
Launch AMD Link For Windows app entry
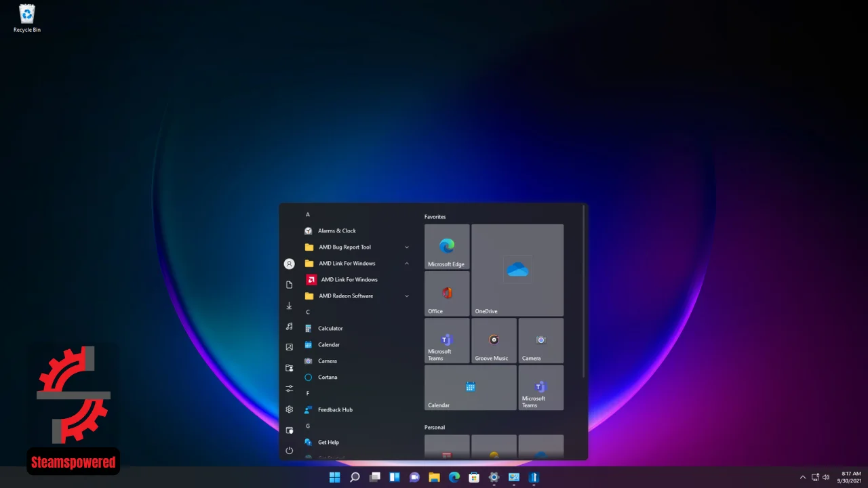[x=357, y=280]
